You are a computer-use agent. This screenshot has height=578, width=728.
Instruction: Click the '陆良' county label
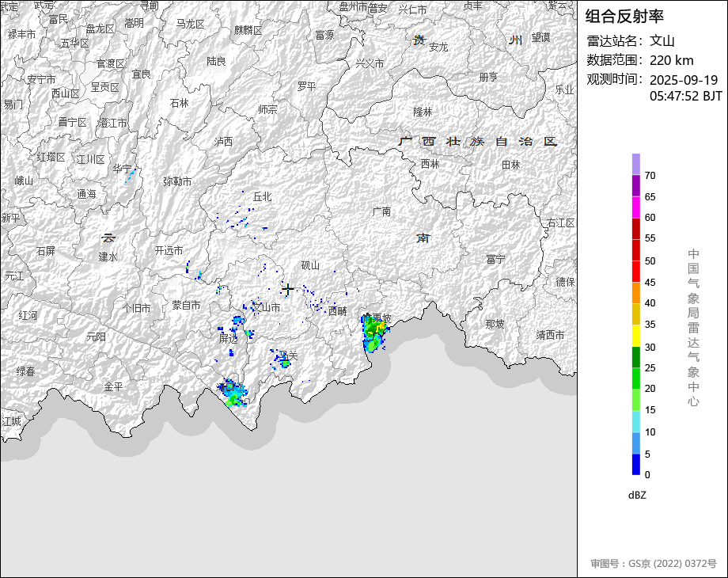(x=216, y=61)
